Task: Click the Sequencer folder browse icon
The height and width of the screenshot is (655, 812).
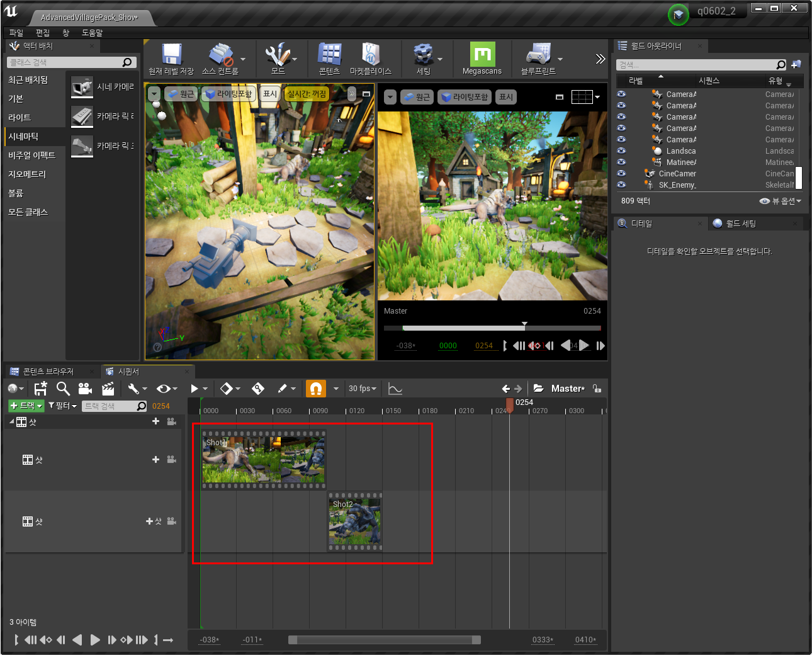Action: point(539,389)
